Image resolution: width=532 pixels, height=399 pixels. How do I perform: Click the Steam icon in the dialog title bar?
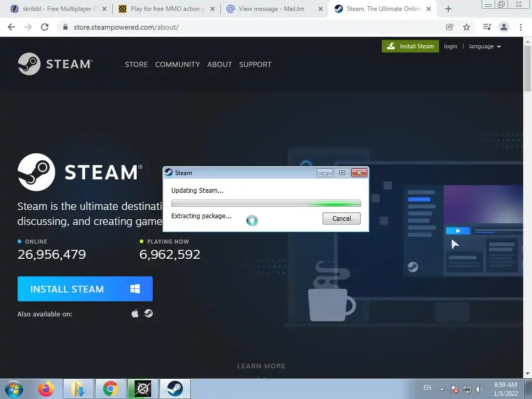(x=169, y=172)
